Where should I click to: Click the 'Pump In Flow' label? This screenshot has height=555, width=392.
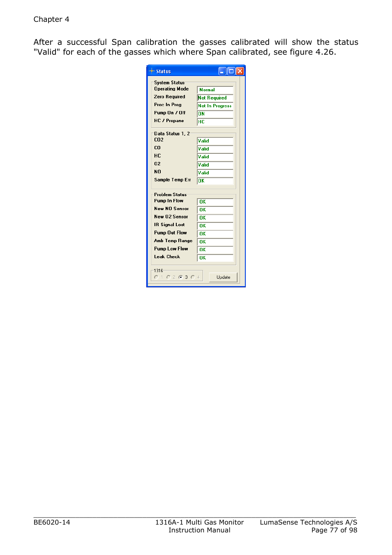[x=169, y=201]
